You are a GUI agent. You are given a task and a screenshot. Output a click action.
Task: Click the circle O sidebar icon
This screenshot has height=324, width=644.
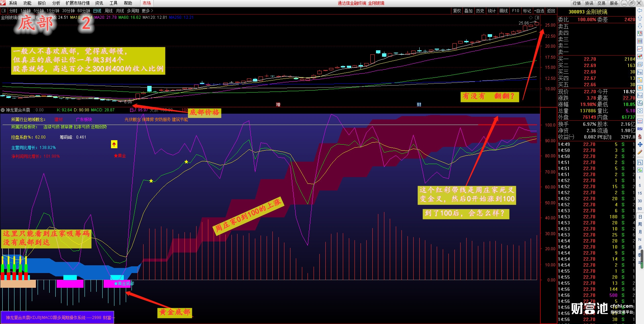[x=640, y=111]
